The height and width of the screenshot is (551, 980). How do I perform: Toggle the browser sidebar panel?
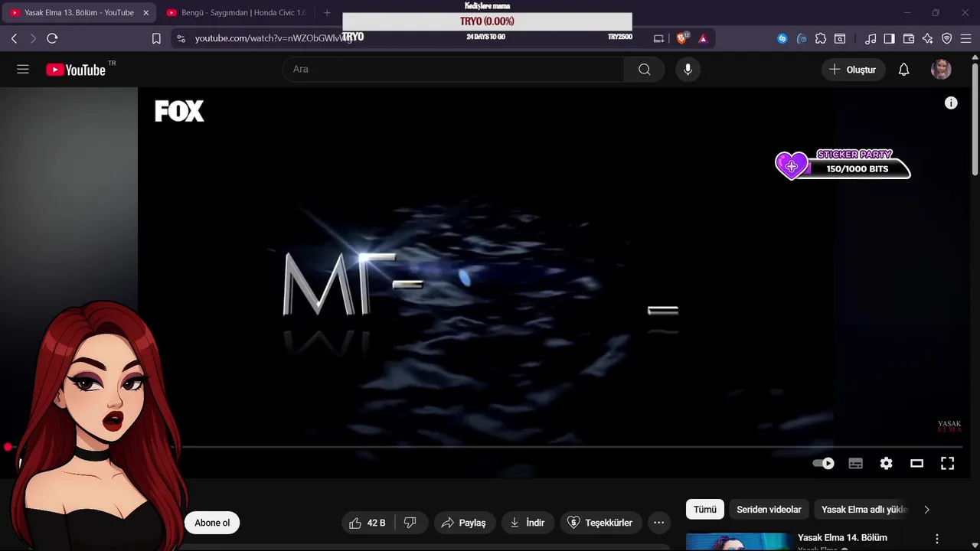pos(889,38)
